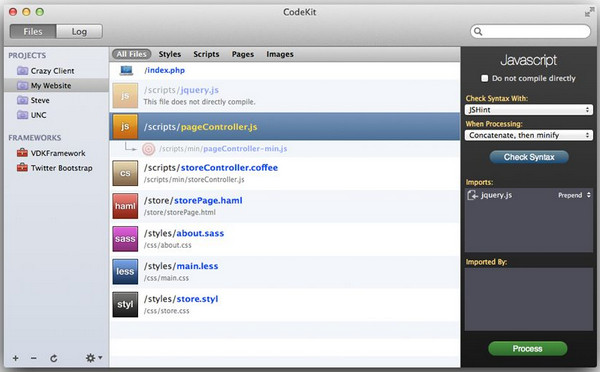The image size is (600, 372).
Task: Click the red target icon beside pageController-min.js
Action: (x=148, y=149)
